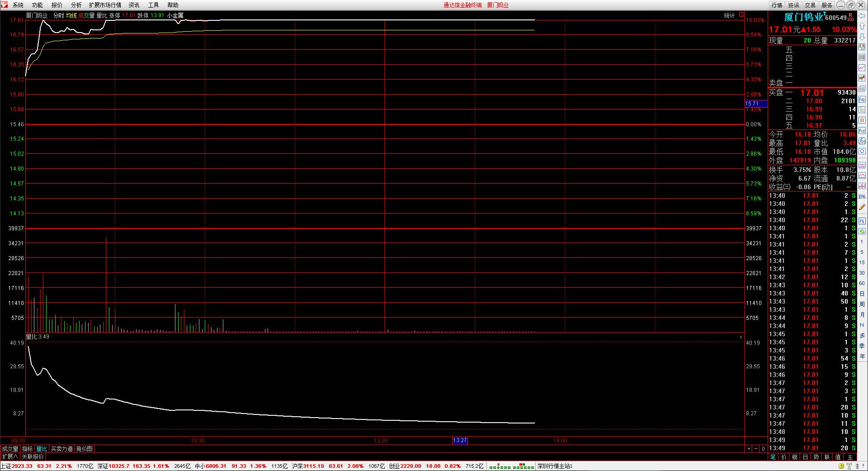Select the 周 (weekly) period option

pyautogui.click(x=862, y=304)
